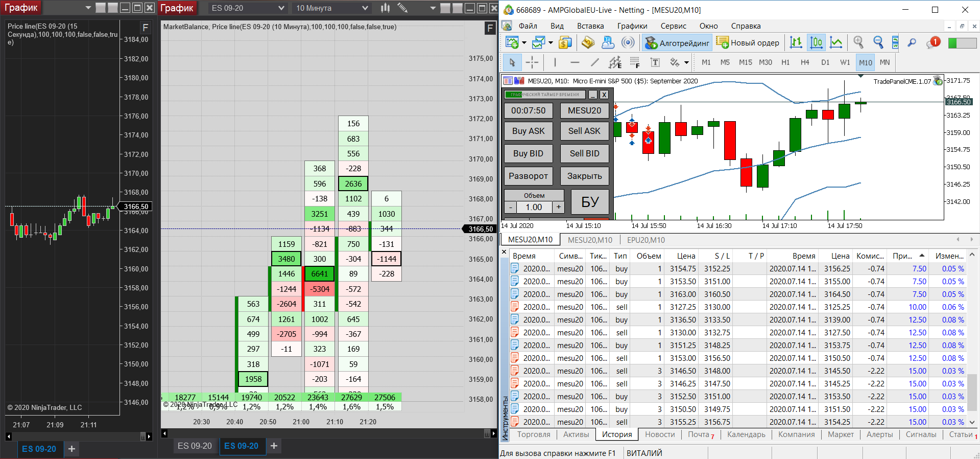Click the chart profiles icon
Screen dimensions: 980x459
coord(538,43)
